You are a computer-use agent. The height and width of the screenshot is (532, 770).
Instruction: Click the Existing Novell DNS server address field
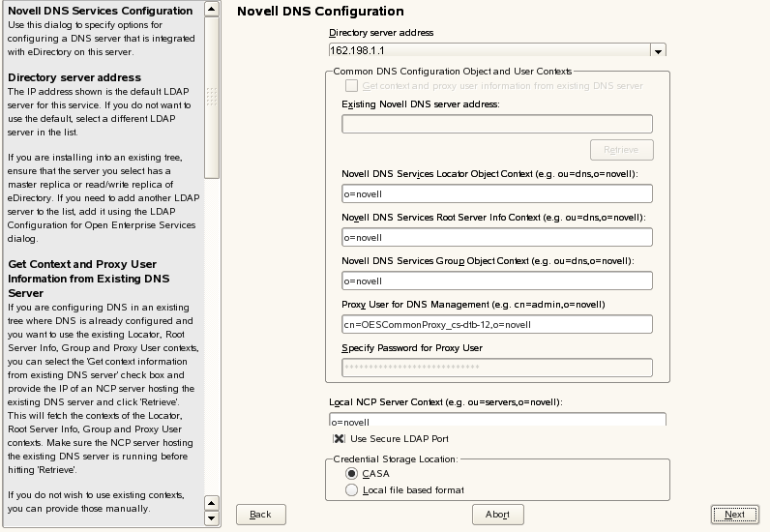[497, 124]
